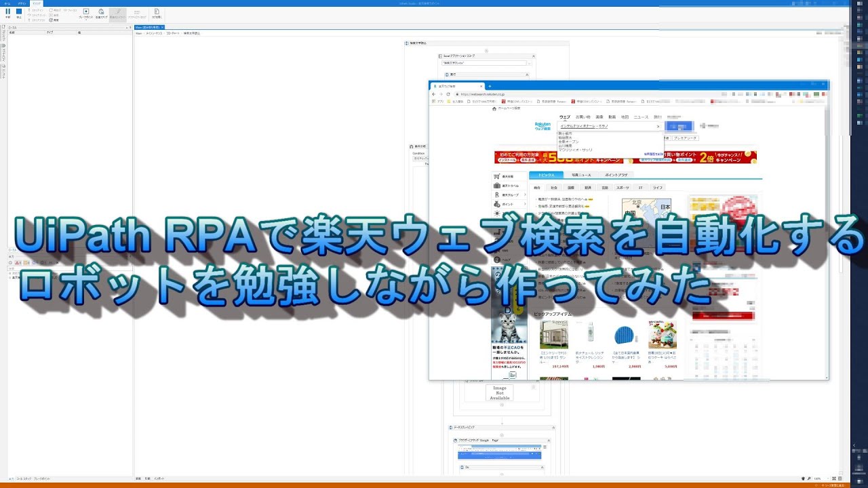
Task: Select the スポーツ news category tab
Action: (623, 187)
